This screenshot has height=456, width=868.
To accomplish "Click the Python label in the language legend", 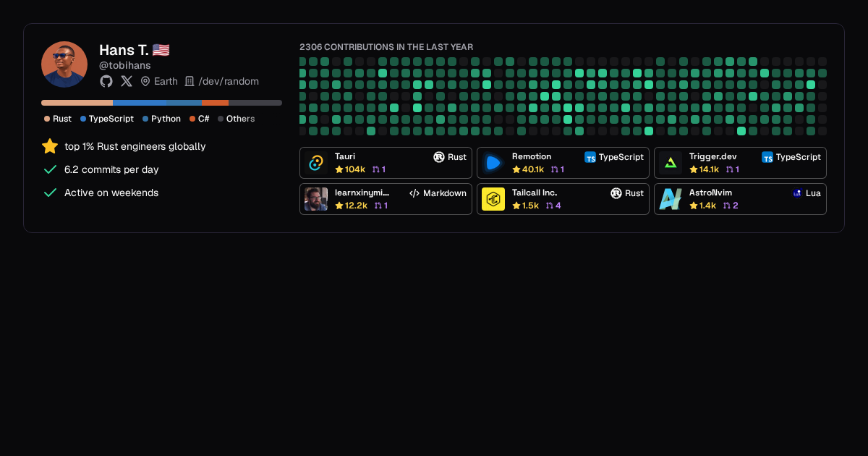I will pos(166,119).
